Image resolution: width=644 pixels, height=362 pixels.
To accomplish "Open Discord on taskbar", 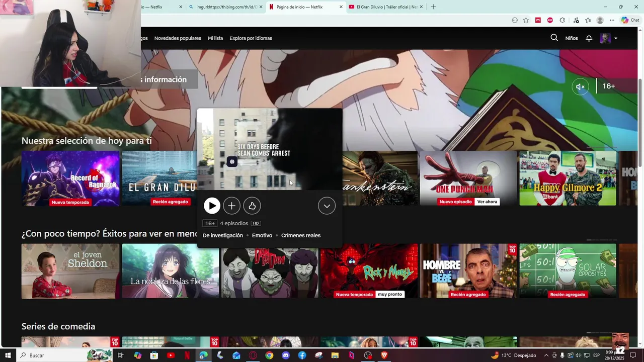I will (286, 355).
